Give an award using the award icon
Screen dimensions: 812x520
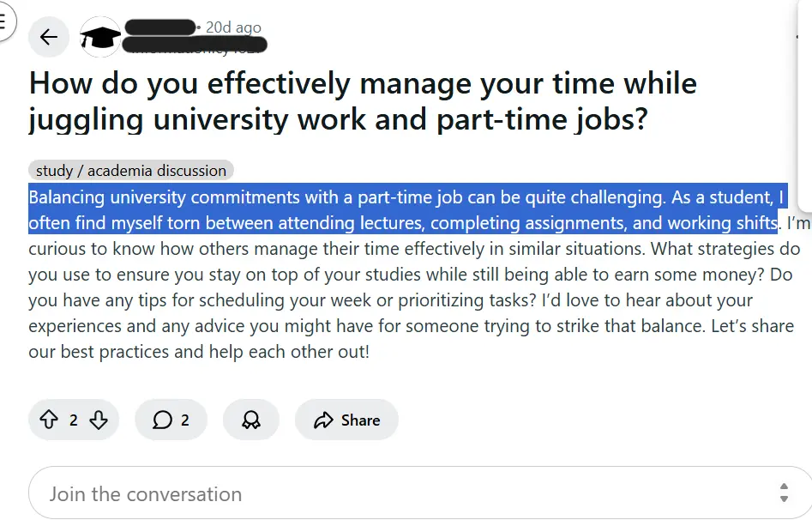click(251, 420)
